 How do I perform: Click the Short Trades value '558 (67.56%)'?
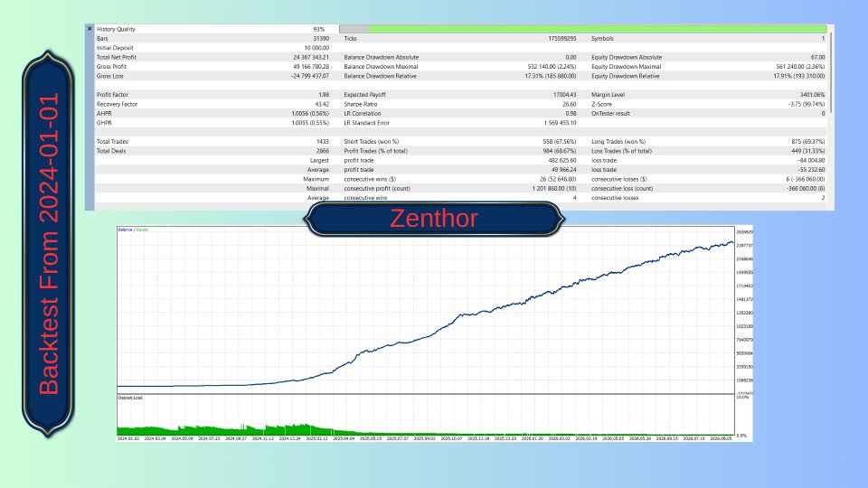559,142
